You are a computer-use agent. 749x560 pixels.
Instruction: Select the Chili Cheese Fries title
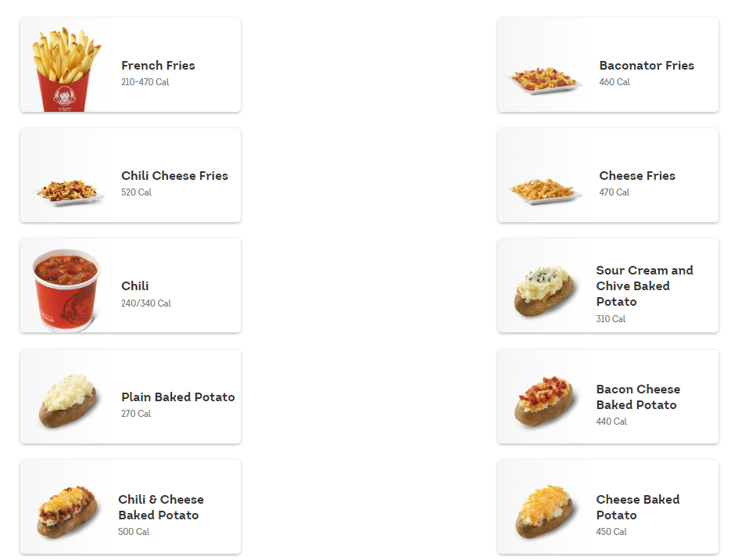pyautogui.click(x=175, y=176)
